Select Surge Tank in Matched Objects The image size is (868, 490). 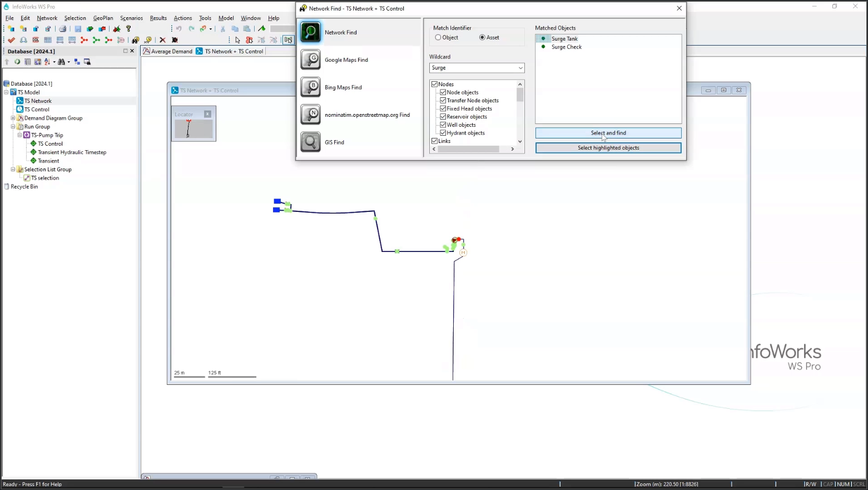click(564, 39)
